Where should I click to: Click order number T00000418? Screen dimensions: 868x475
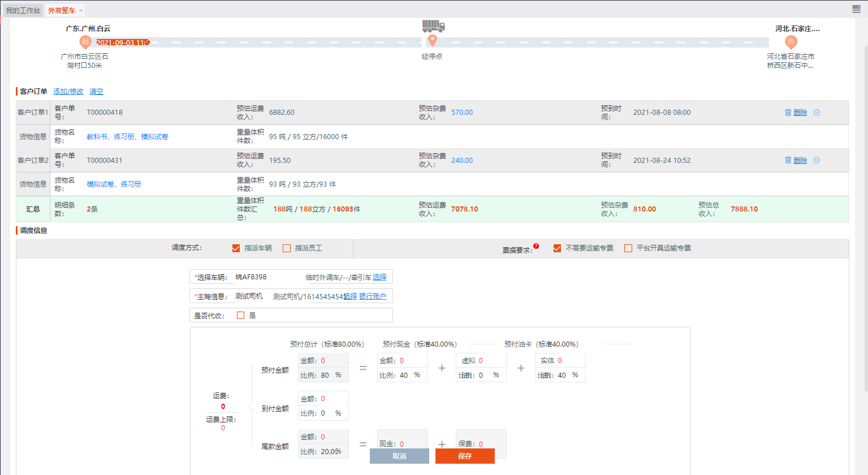(x=105, y=113)
